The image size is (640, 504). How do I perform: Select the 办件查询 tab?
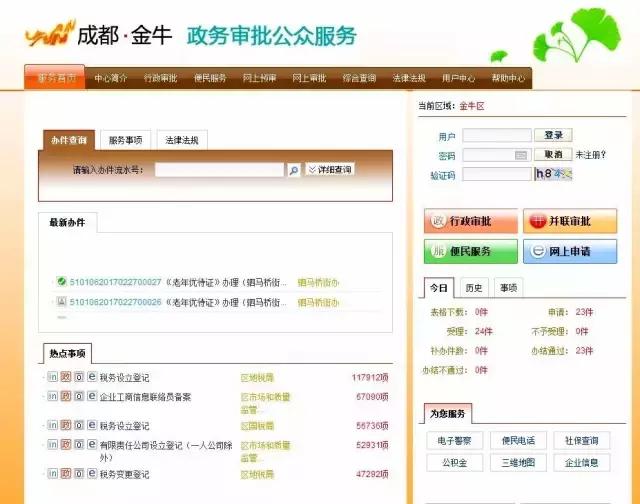click(69, 140)
